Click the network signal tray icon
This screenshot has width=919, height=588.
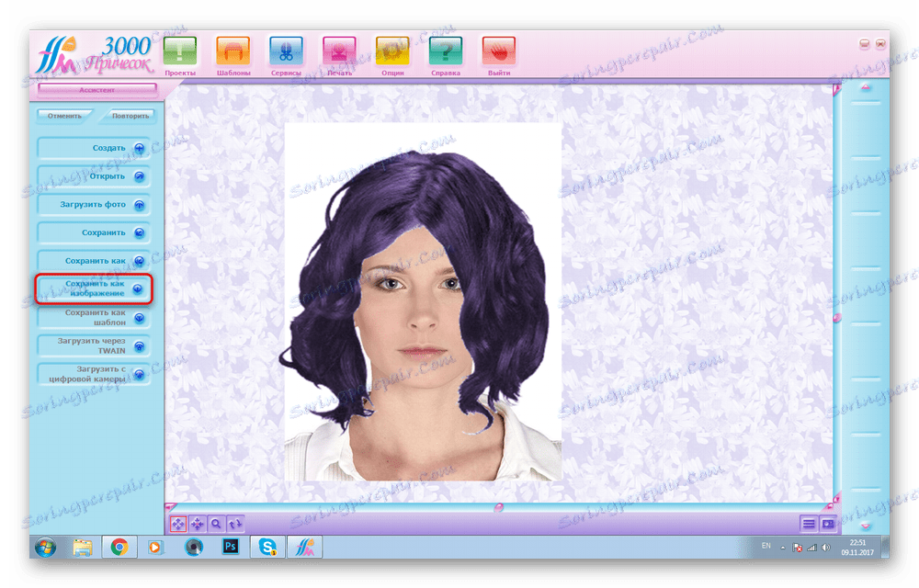(x=811, y=548)
